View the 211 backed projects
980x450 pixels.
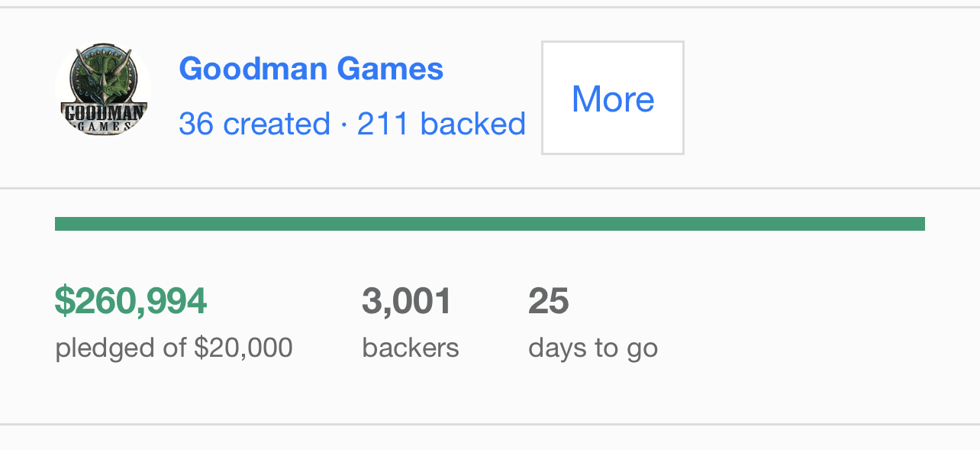click(x=441, y=124)
